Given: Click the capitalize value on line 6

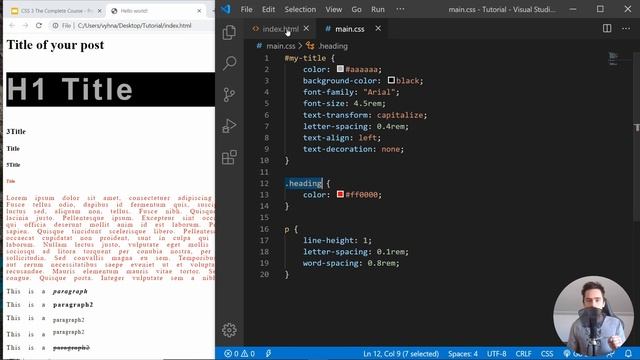Looking at the screenshot, I should [400, 115].
